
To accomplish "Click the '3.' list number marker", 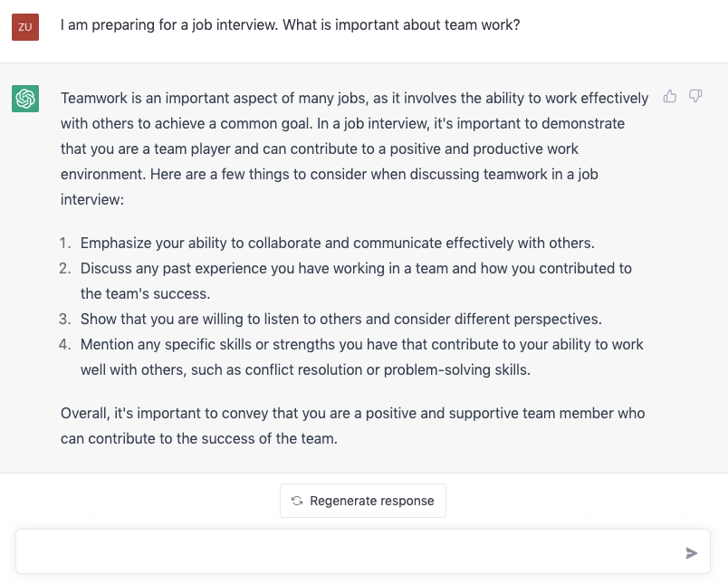I will (65, 319).
